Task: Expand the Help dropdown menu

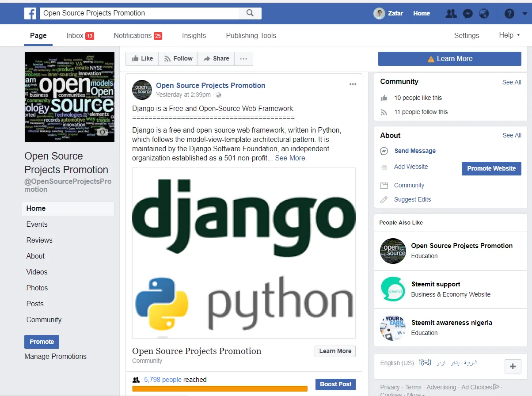Action: (509, 35)
